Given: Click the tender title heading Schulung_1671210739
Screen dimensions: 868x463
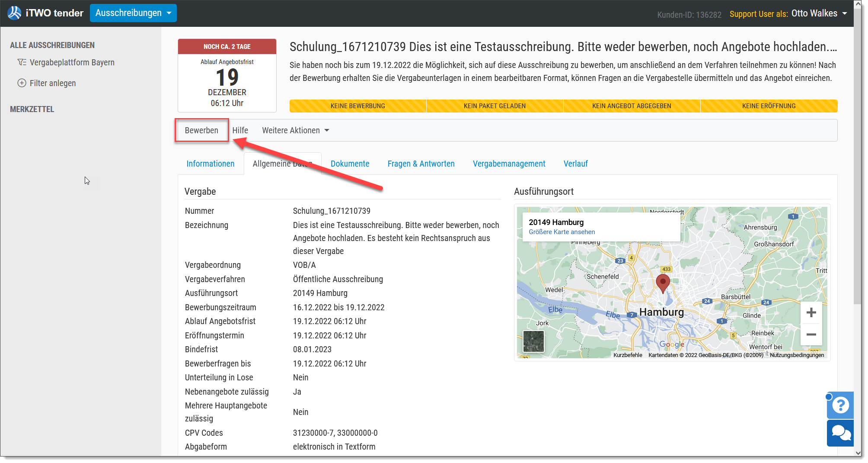Looking at the screenshot, I should click(563, 47).
